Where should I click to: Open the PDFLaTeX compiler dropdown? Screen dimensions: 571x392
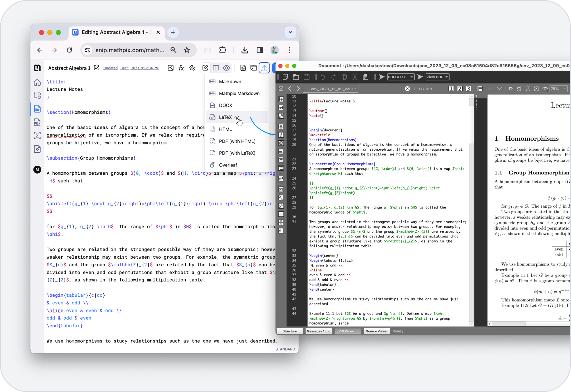click(x=400, y=77)
